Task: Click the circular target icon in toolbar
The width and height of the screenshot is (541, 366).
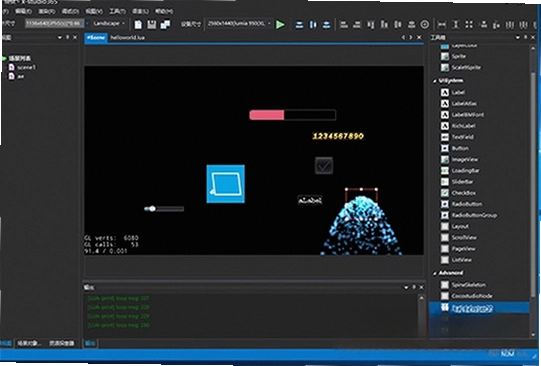Action: point(425,24)
